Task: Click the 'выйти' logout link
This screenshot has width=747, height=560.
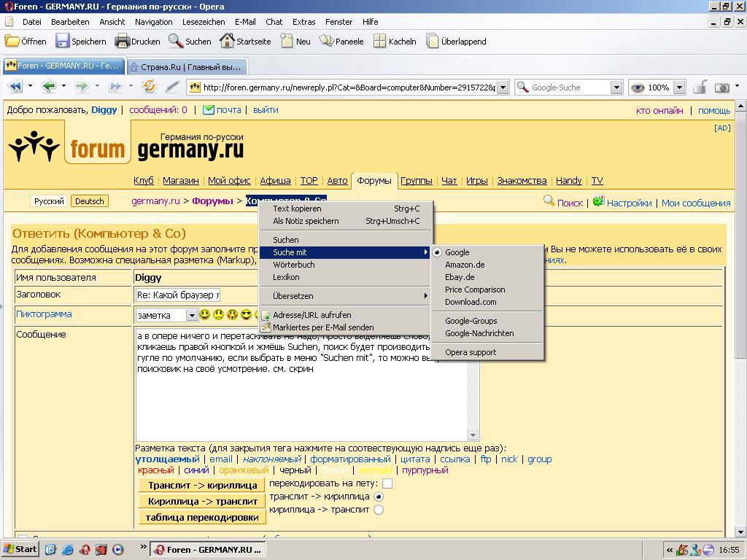Action: [266, 110]
